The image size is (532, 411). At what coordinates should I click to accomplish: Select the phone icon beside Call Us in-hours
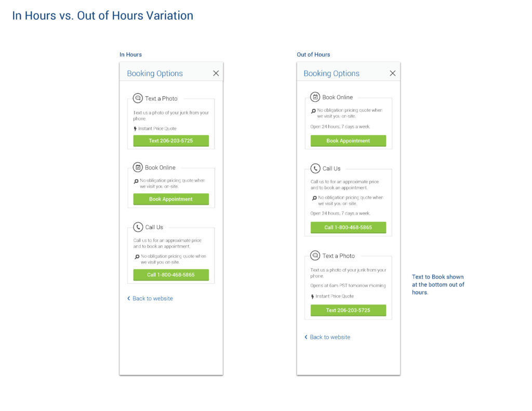pyautogui.click(x=137, y=227)
